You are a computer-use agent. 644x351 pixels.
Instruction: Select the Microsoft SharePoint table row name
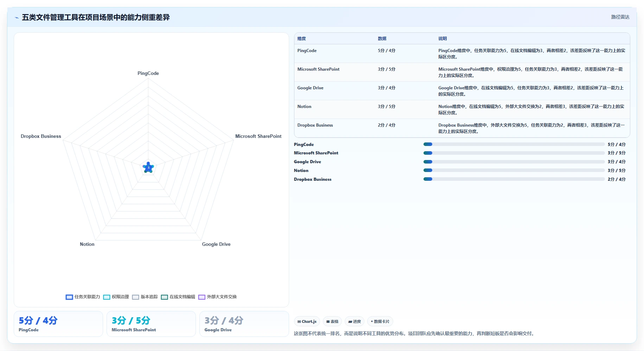point(318,69)
